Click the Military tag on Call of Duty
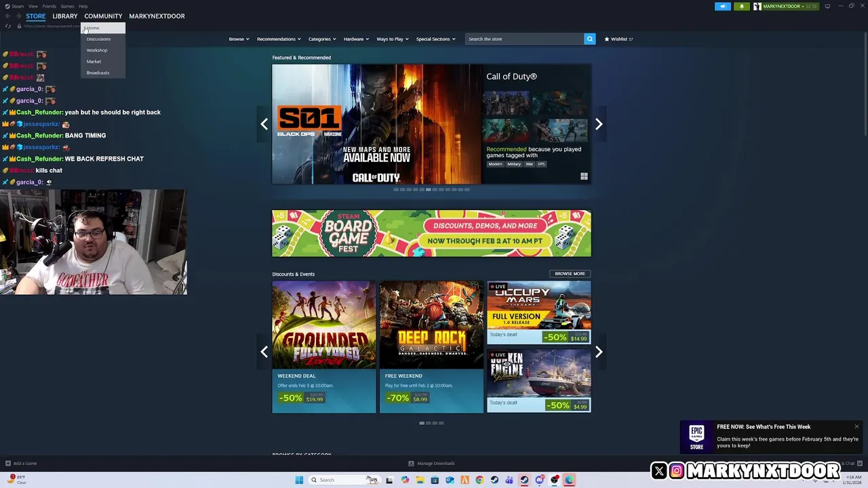The width and height of the screenshot is (868, 488). (514, 164)
